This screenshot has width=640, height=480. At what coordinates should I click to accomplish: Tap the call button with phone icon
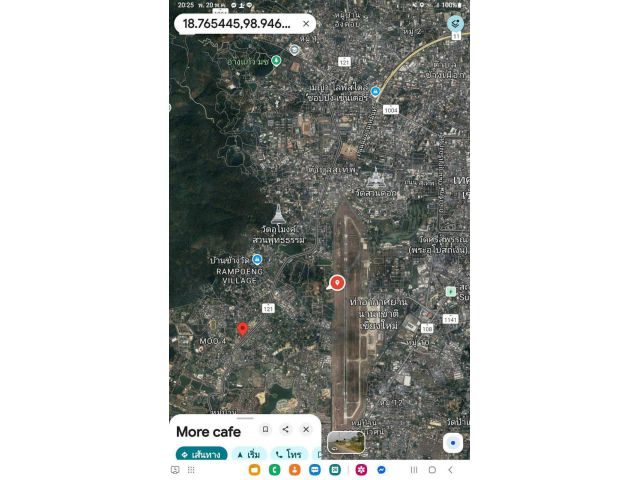click(289, 454)
